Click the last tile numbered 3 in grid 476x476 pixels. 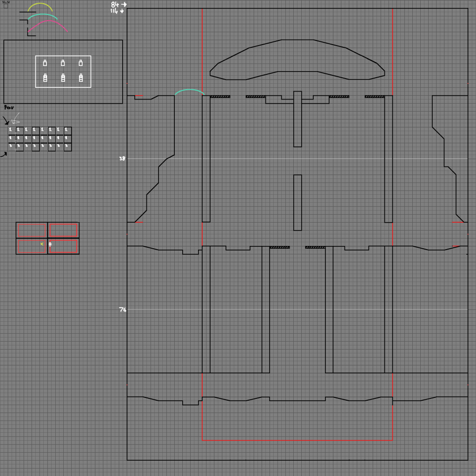click(x=67, y=147)
